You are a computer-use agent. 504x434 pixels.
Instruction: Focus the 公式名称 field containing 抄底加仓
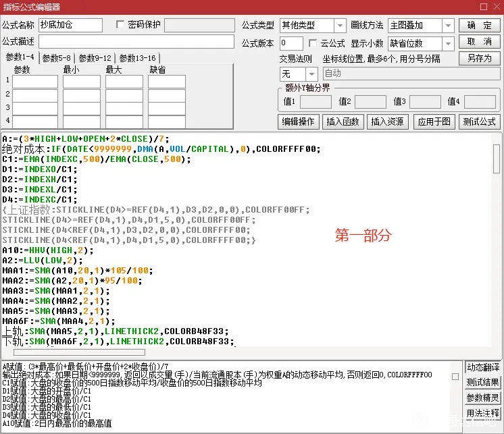pyautogui.click(x=70, y=25)
